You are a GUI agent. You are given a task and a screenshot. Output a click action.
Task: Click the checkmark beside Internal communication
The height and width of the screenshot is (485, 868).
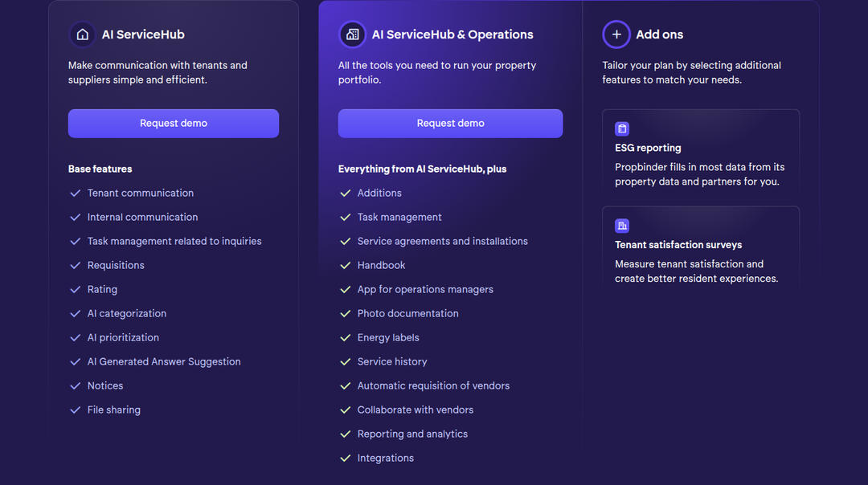click(x=76, y=218)
